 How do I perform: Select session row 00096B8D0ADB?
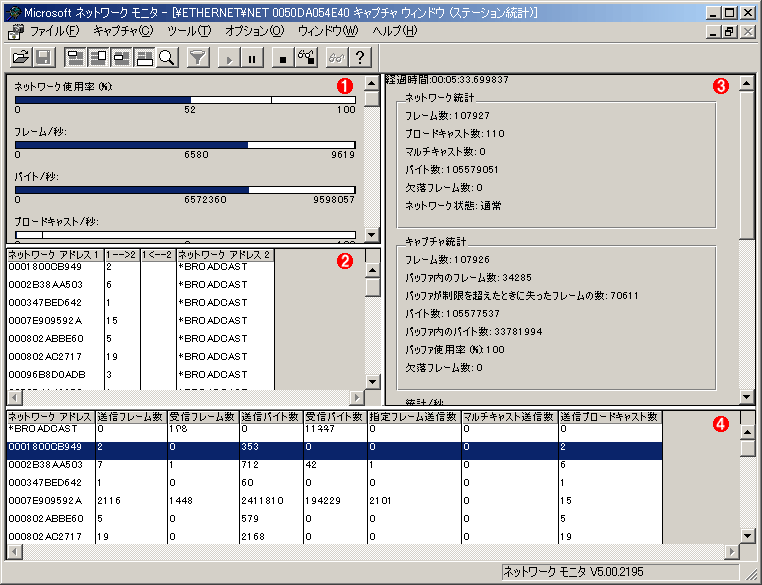(140, 375)
